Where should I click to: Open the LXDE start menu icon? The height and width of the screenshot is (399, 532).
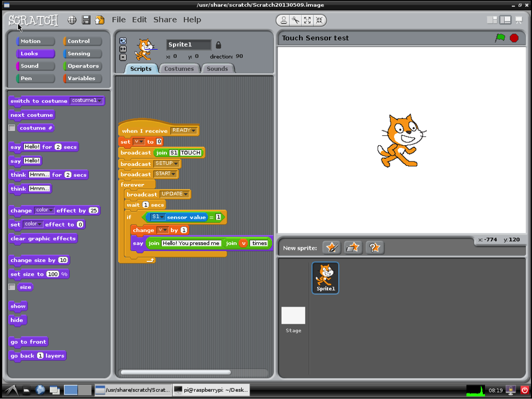click(11, 390)
